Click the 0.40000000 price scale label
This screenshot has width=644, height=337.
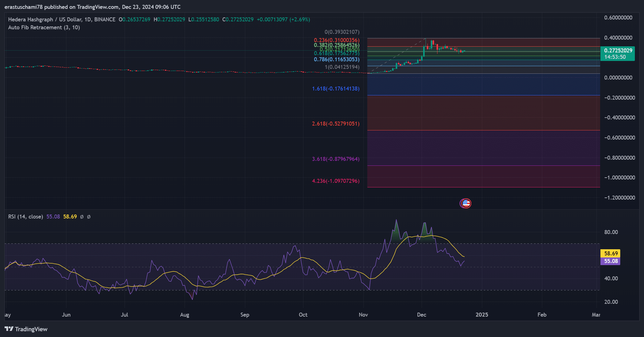pos(618,38)
